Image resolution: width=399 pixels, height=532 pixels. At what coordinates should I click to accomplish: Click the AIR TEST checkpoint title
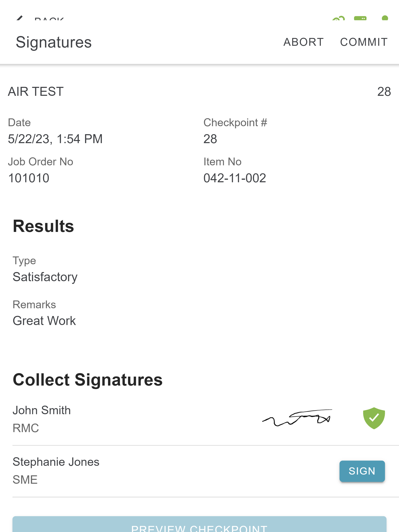coord(36,92)
